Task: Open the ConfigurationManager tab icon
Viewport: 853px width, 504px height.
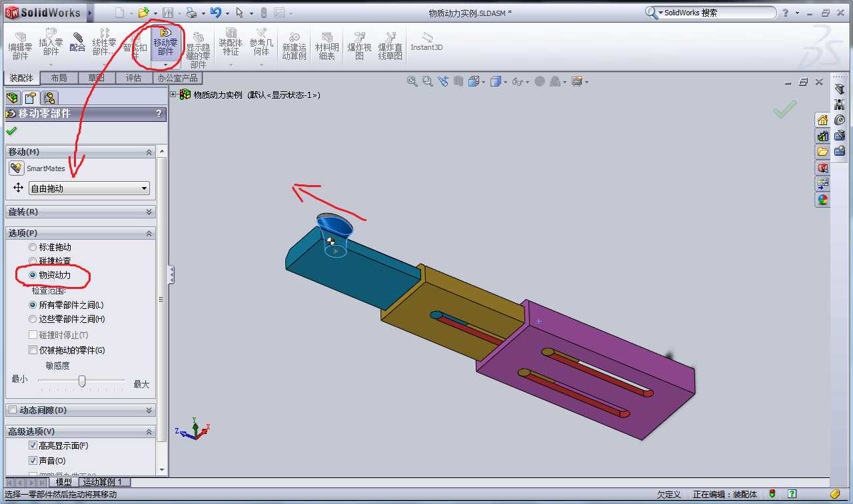Action: tap(49, 98)
